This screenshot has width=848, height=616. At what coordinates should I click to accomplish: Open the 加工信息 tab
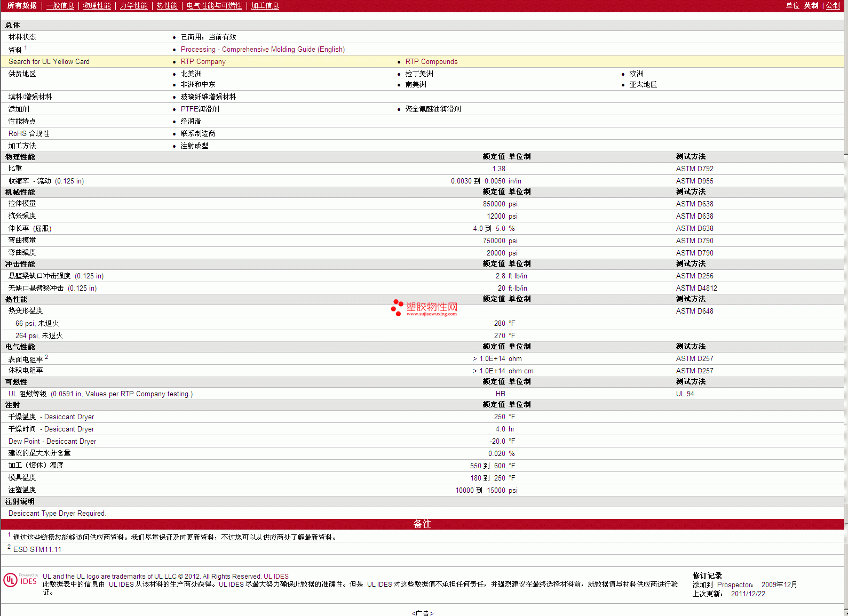(x=265, y=5)
